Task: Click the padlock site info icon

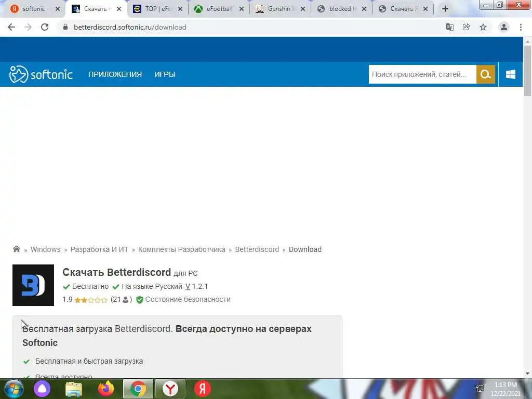Action: coord(65,27)
